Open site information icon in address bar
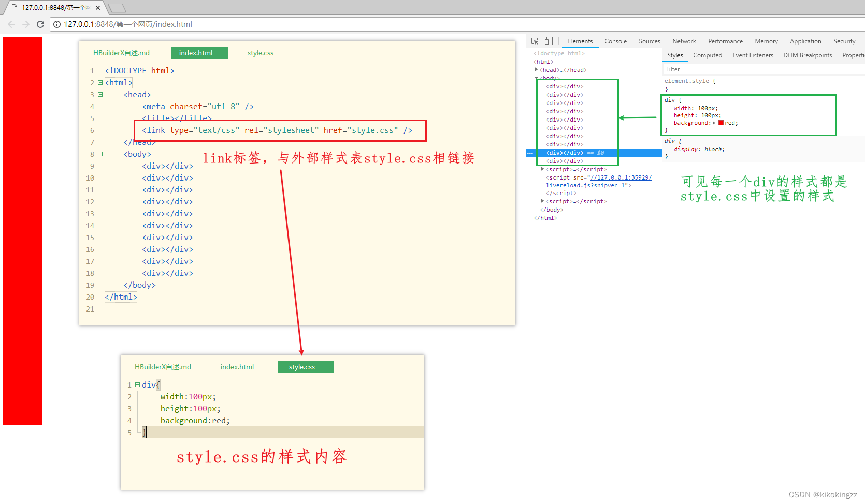The height and width of the screenshot is (504, 865). (x=57, y=24)
